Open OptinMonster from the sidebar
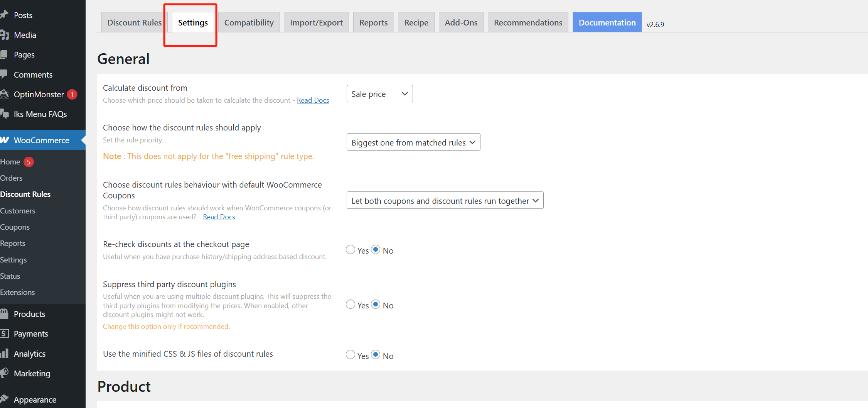Image resolution: width=868 pixels, height=408 pixels. (x=39, y=94)
